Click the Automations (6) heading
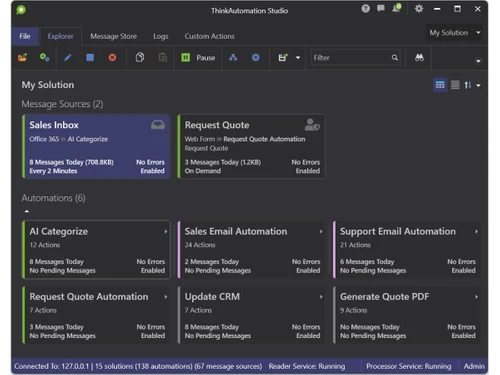This screenshot has height=375, width=500. coord(53,198)
